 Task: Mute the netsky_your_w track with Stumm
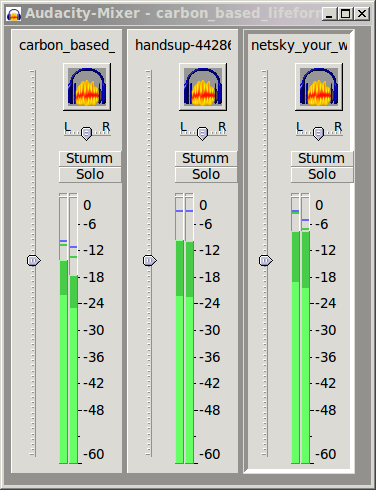322,158
